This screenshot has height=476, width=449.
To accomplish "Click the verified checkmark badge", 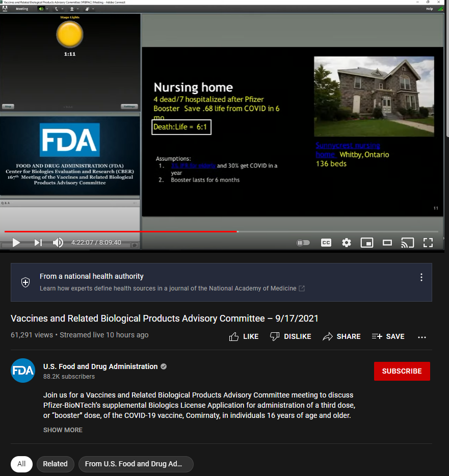I will click(164, 366).
